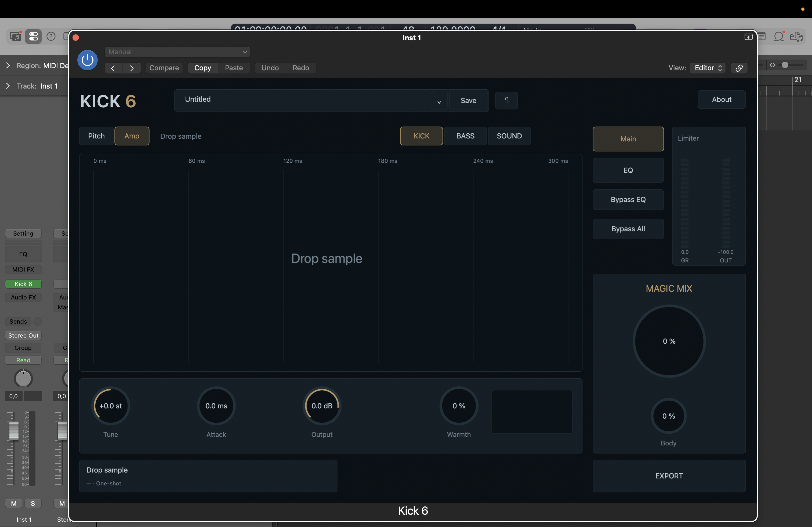Open the Logic library icon in toolbar
Screen dimensions: 812x527
tap(15, 36)
